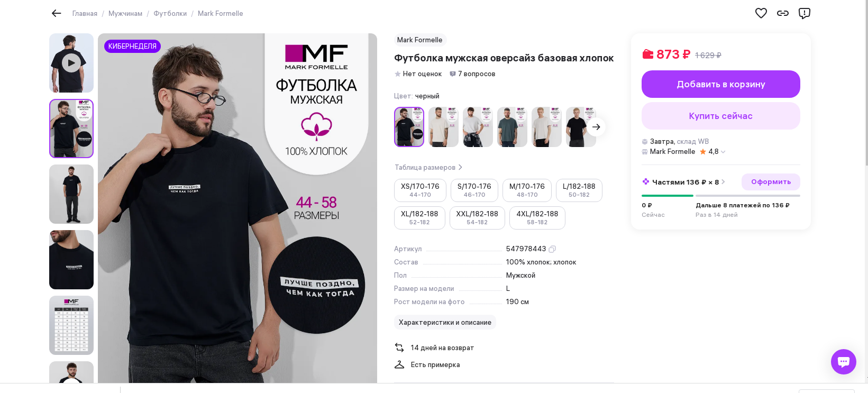This screenshot has width=868, height=393.
Task: Choose size L/182-188
Action: coord(579,190)
